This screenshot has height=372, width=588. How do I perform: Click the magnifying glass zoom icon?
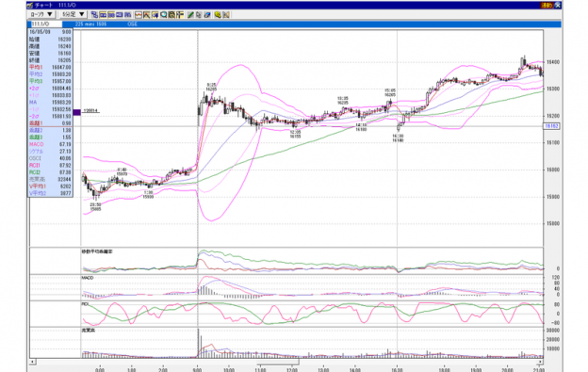click(164, 15)
